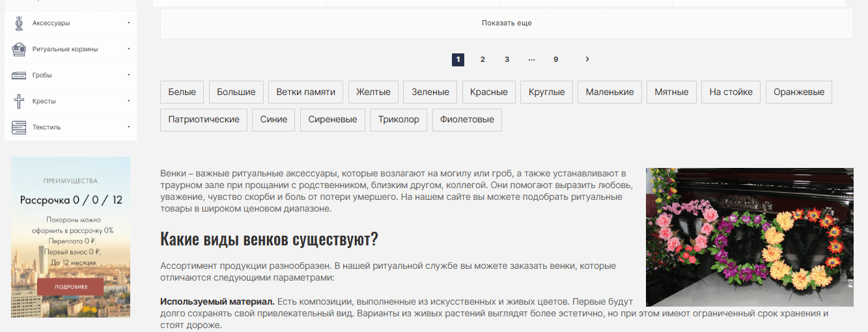868x332 pixels.
Task: Go to next page with arrow
Action: coord(587,59)
